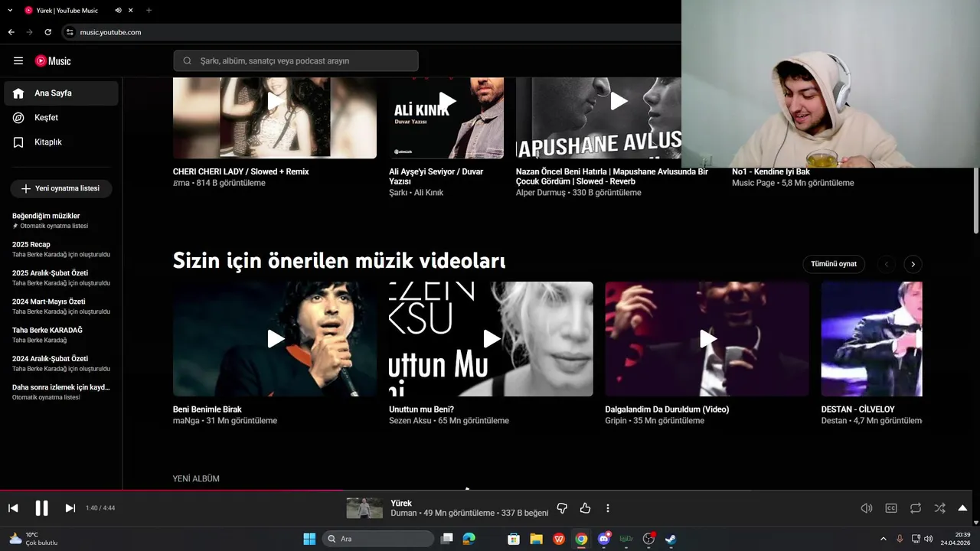Play Beni Benimle Bırak video thumbnail
The height and width of the screenshot is (551, 980).
point(275,339)
